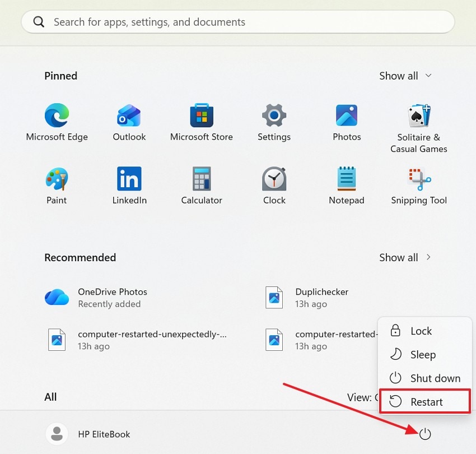Launch the Outlook app

(x=129, y=122)
